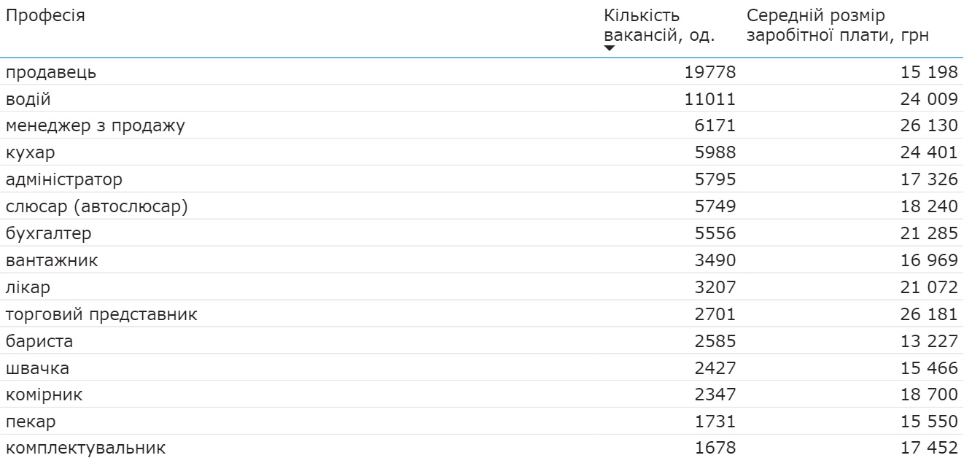Select the продавець profession row label
Image resolution: width=980 pixels, height=474 pixels.
tap(51, 72)
